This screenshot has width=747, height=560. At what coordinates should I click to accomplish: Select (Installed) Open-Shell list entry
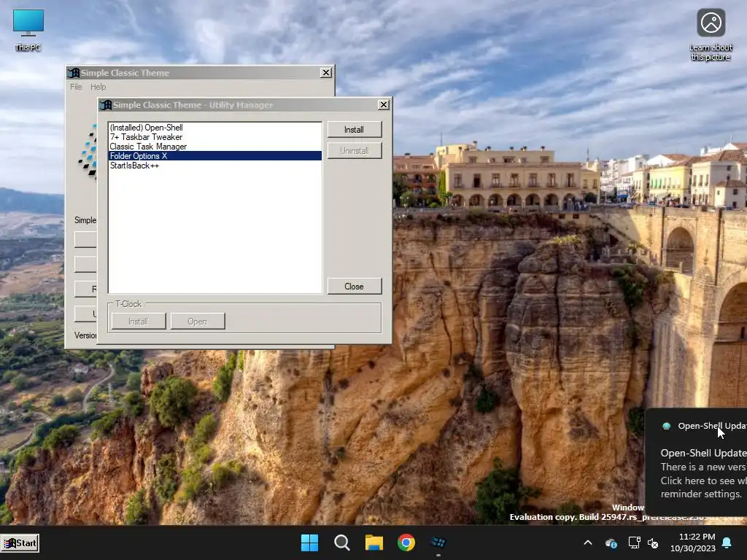click(215, 128)
